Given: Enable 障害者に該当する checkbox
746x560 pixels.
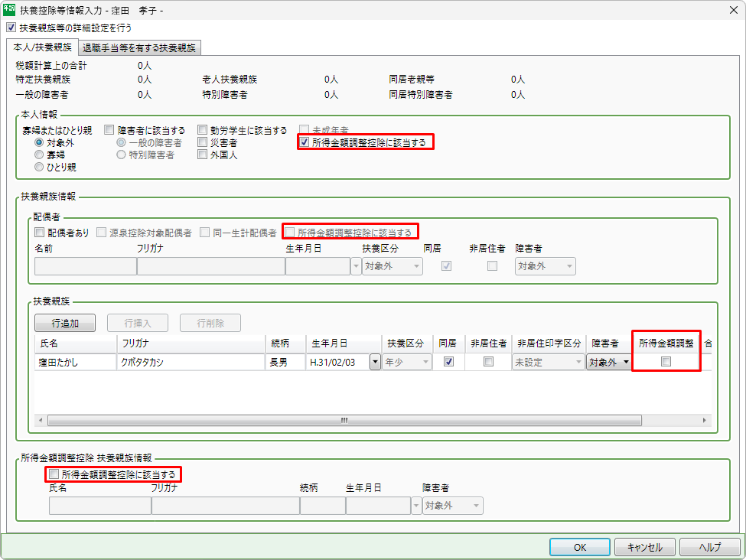Looking at the screenshot, I should click(109, 130).
